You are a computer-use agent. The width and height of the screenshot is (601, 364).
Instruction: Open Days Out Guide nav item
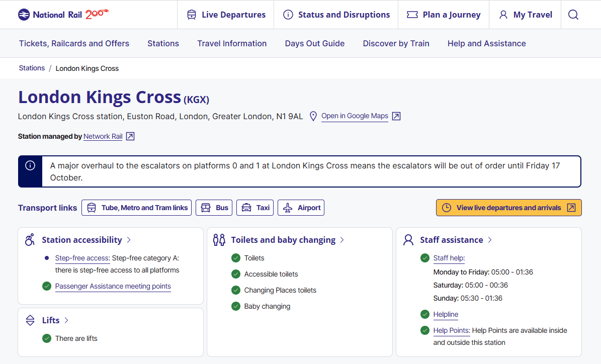click(x=315, y=43)
